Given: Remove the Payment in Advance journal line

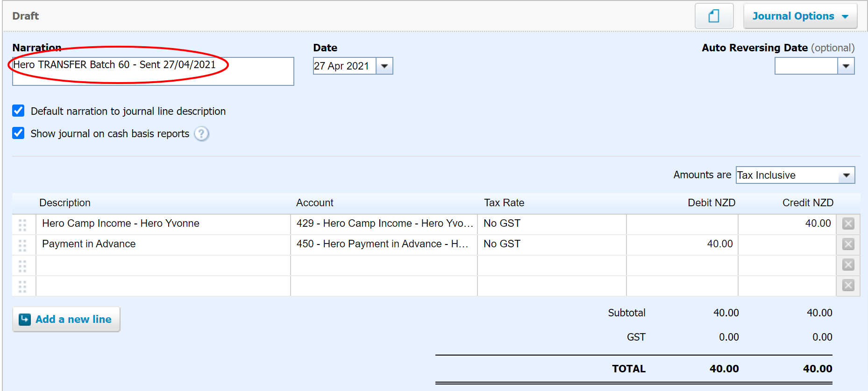Looking at the screenshot, I should 848,244.
